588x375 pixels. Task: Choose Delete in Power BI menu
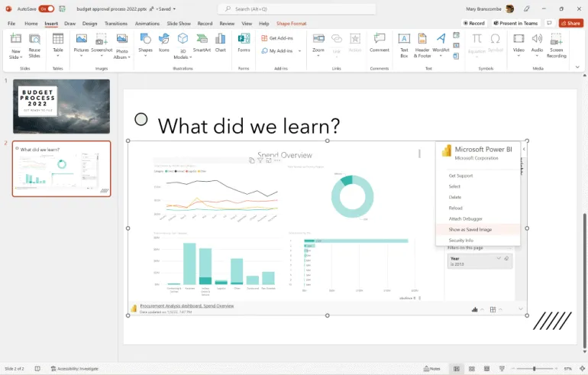(478, 197)
